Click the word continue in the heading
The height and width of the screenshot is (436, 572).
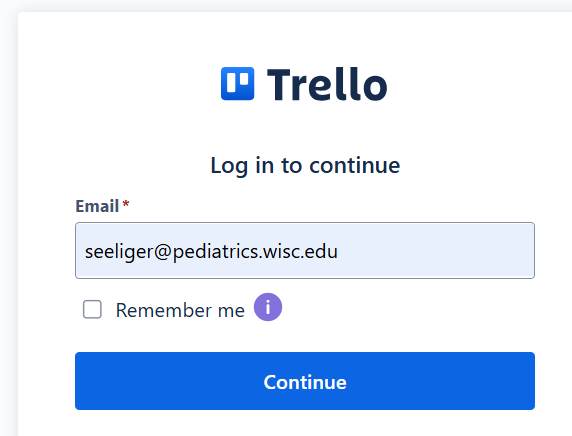pos(355,166)
